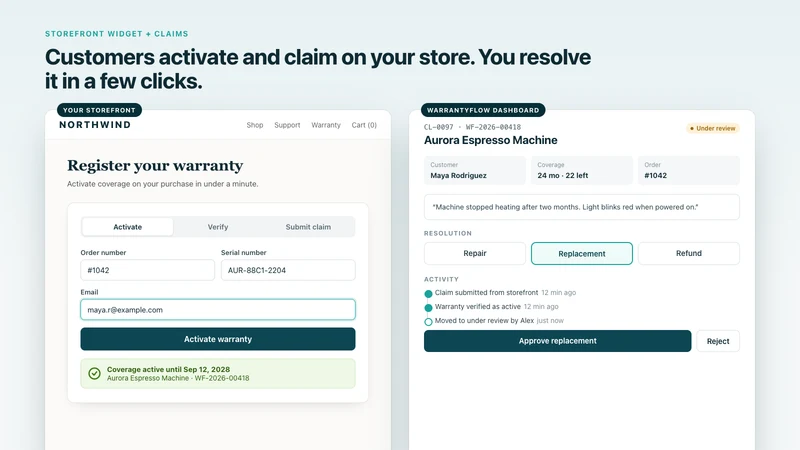Open the Shop link in Northwind nav
This screenshot has height=450, width=800.
tap(255, 125)
